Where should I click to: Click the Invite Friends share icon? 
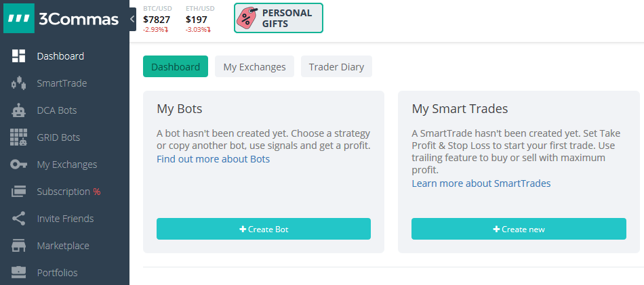point(18,219)
